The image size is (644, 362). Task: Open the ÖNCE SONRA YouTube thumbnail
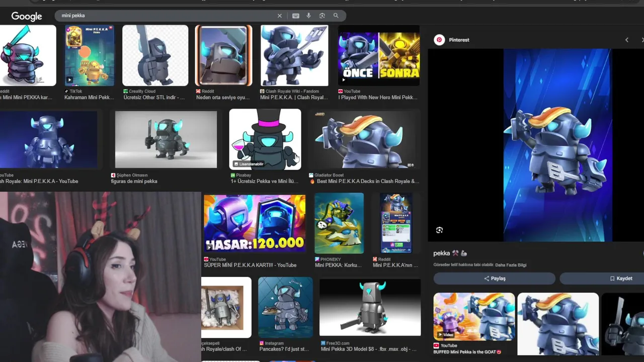[379, 56]
